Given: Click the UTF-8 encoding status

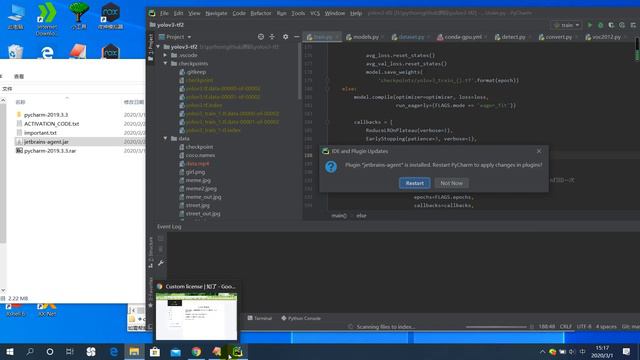Looking at the screenshot, I should (x=584, y=327).
